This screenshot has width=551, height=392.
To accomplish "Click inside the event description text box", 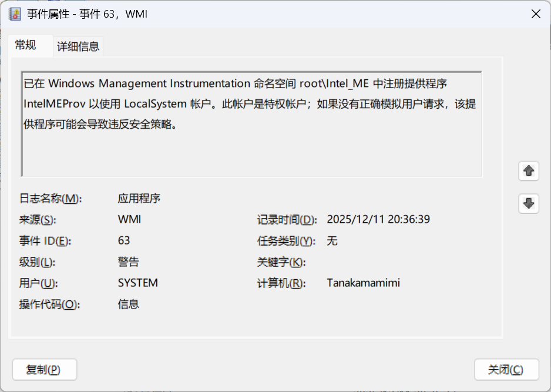I will coord(251,124).
